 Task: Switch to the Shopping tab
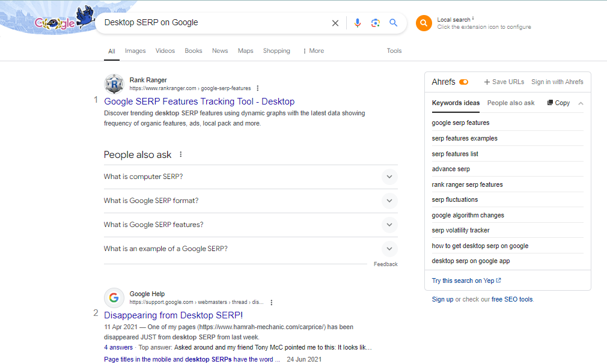pyautogui.click(x=276, y=50)
